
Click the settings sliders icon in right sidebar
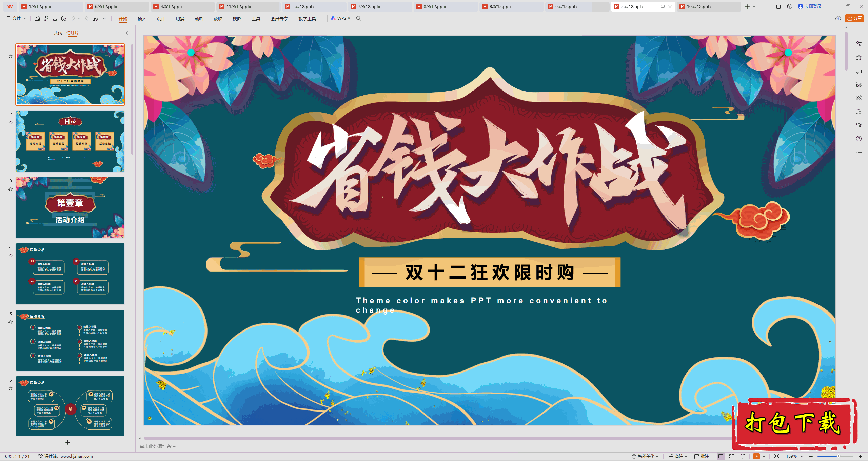click(x=859, y=44)
